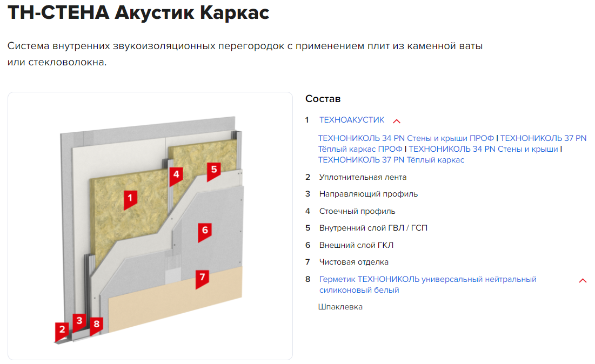Click the ТН-СТЕНА Акустик Каркас title
The height and width of the screenshot is (364, 595).
click(138, 12)
